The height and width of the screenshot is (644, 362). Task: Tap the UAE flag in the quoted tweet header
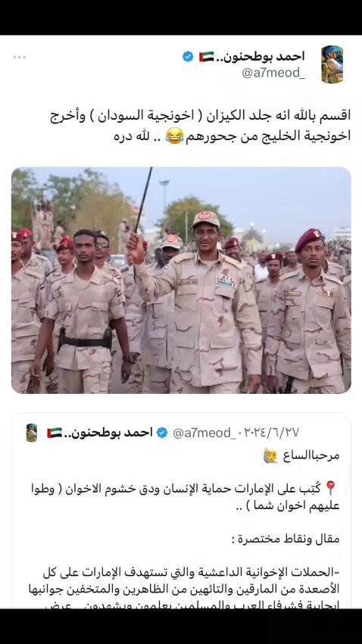click(55, 433)
